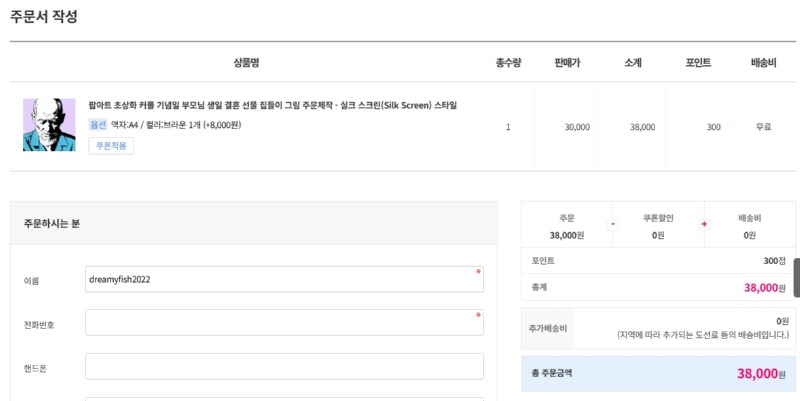Click the 추가배송비 label cell
Viewport: 800px width, 401px height.
pos(548,328)
